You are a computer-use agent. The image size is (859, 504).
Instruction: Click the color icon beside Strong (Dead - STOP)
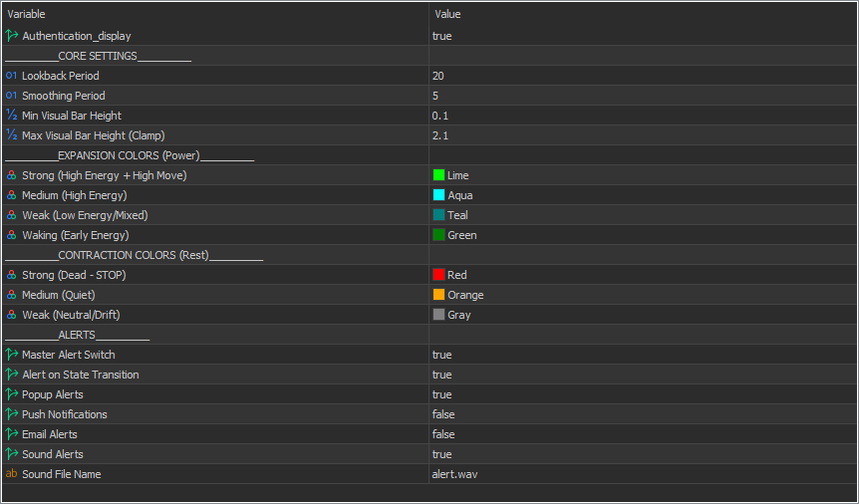12,275
